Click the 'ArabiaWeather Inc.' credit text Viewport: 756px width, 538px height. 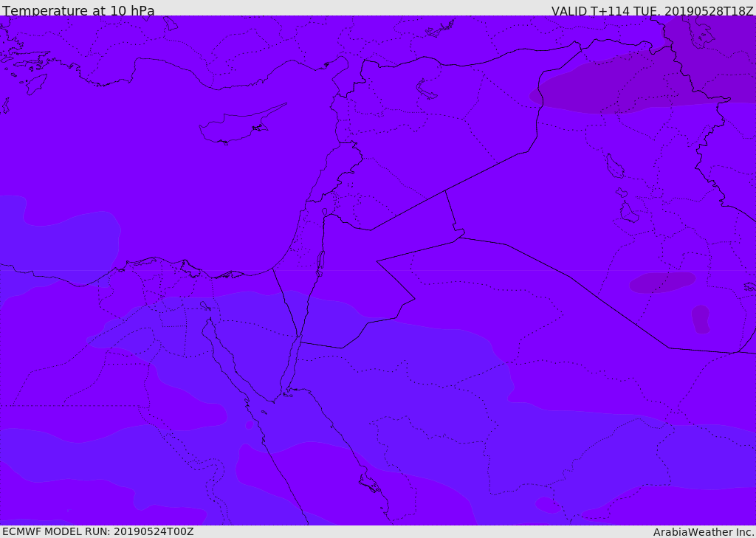click(x=704, y=532)
